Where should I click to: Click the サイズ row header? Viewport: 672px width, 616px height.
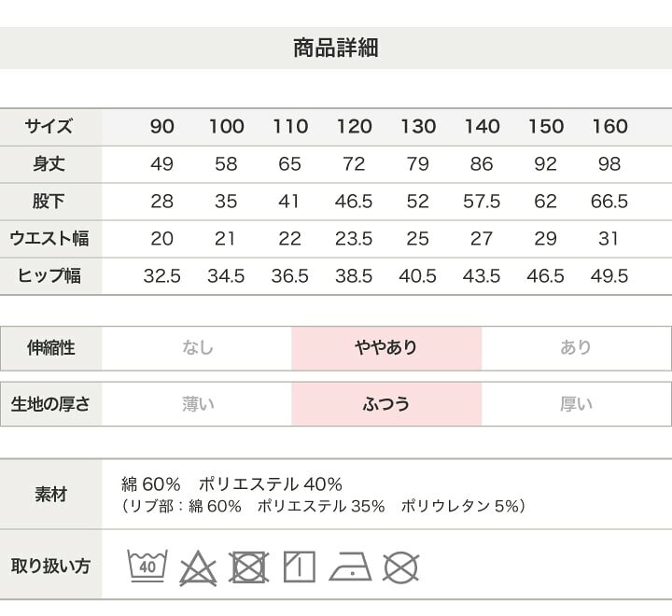coord(50,126)
